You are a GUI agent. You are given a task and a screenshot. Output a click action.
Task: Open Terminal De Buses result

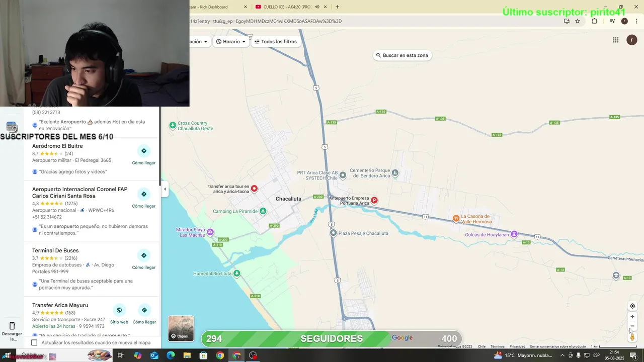pos(55,250)
